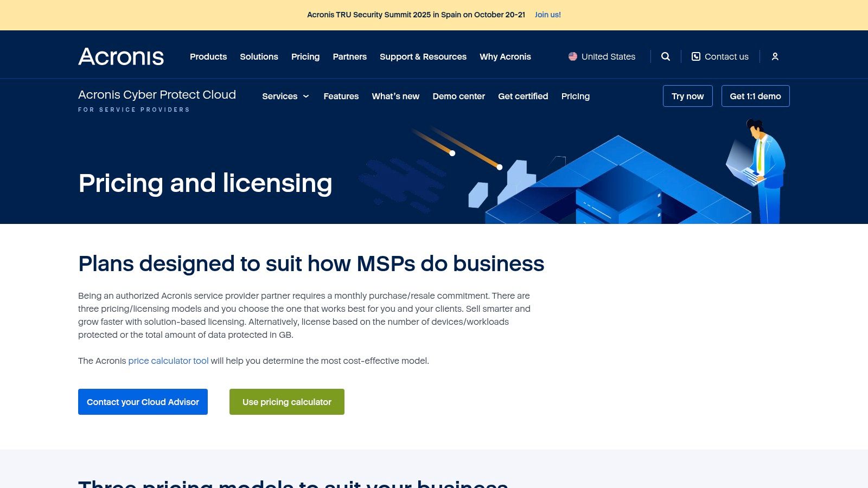
Task: Expand the Services dropdown chevron
Action: pyautogui.click(x=306, y=97)
